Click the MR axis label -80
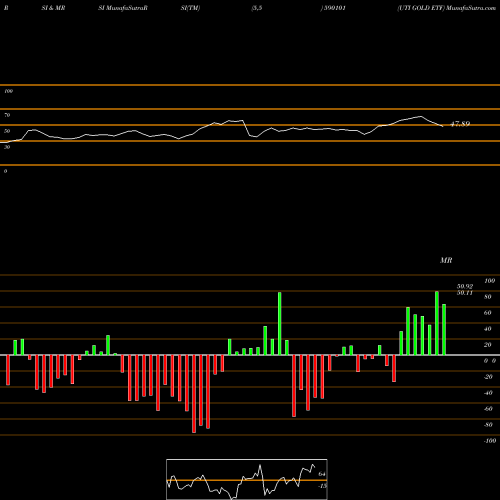500x500 pixels. pos(488,425)
